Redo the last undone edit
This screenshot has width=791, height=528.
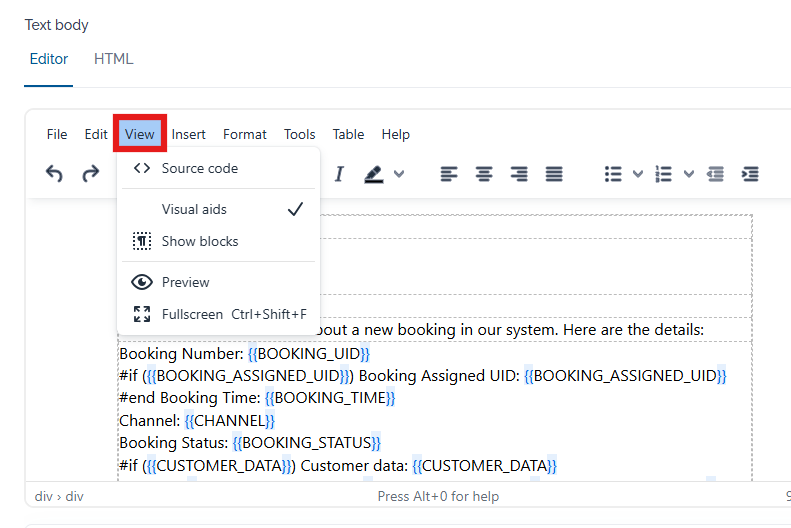pyautogui.click(x=91, y=174)
